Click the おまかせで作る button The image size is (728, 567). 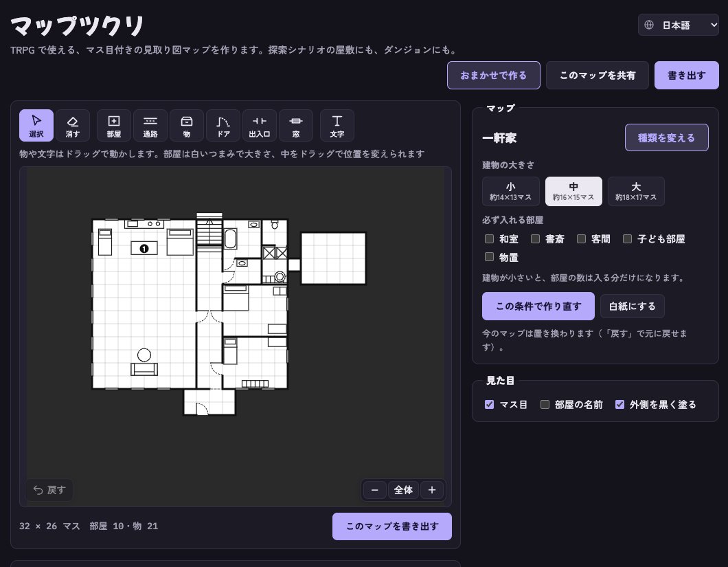tap(494, 76)
